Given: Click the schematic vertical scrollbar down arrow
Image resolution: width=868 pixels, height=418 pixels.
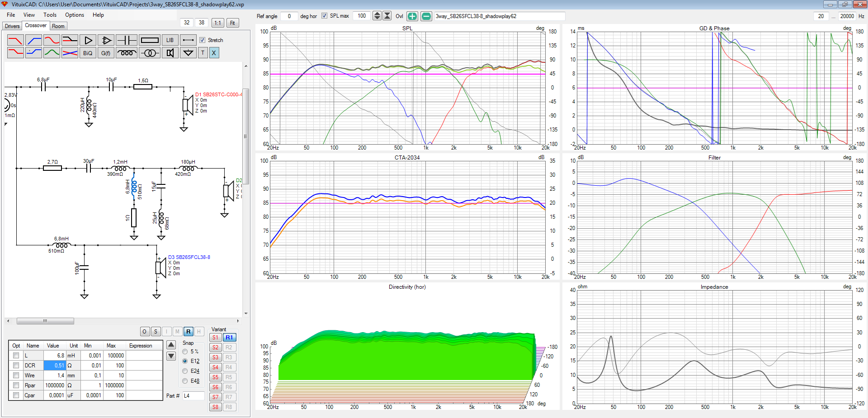Looking at the screenshot, I should [246, 313].
